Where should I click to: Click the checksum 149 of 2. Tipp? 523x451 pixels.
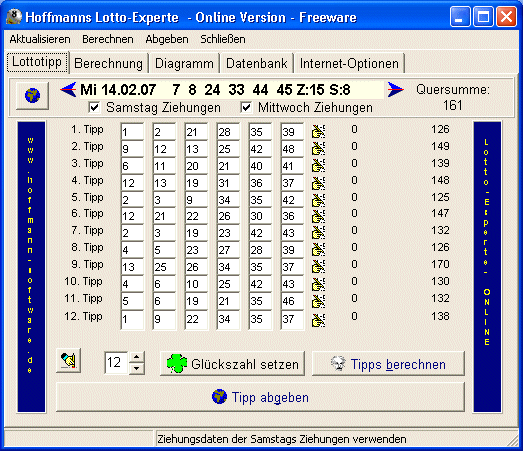(x=440, y=146)
